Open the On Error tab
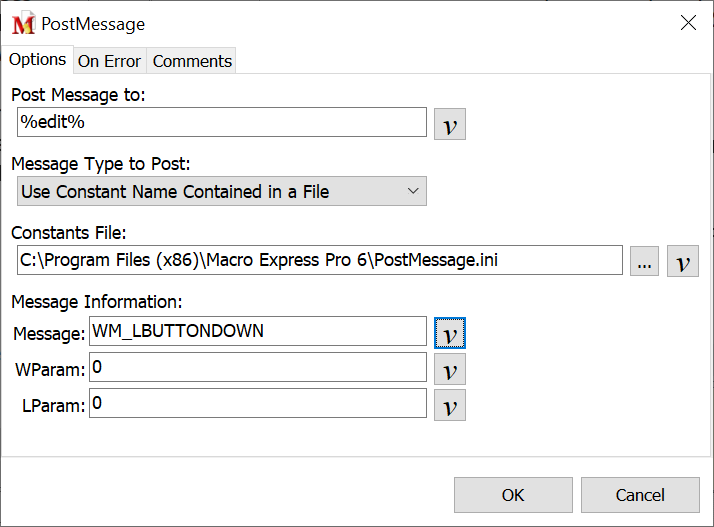Viewport: 714px width, 527px height. pos(109,61)
